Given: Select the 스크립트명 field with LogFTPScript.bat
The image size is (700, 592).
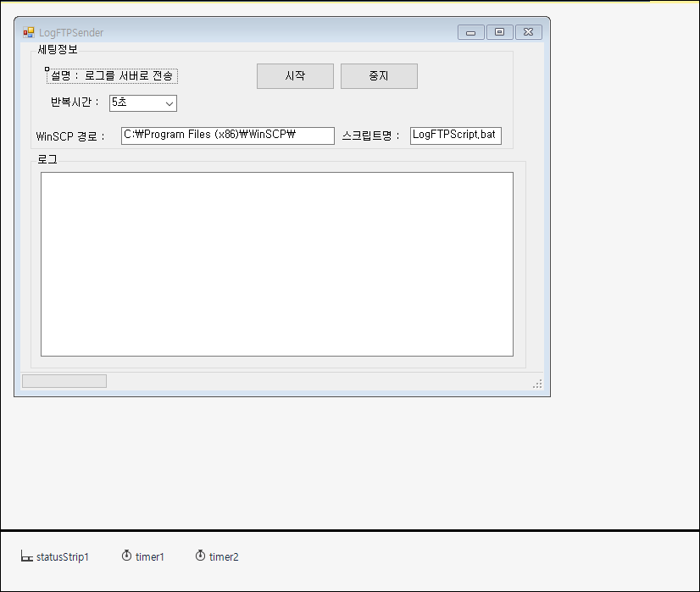Looking at the screenshot, I should click(456, 136).
